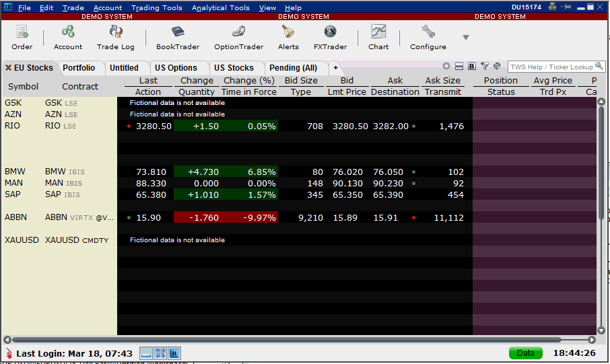Viewport: 610px width, 364px height.
Task: Click the vertical scrollbar up arrow
Action: (601, 102)
